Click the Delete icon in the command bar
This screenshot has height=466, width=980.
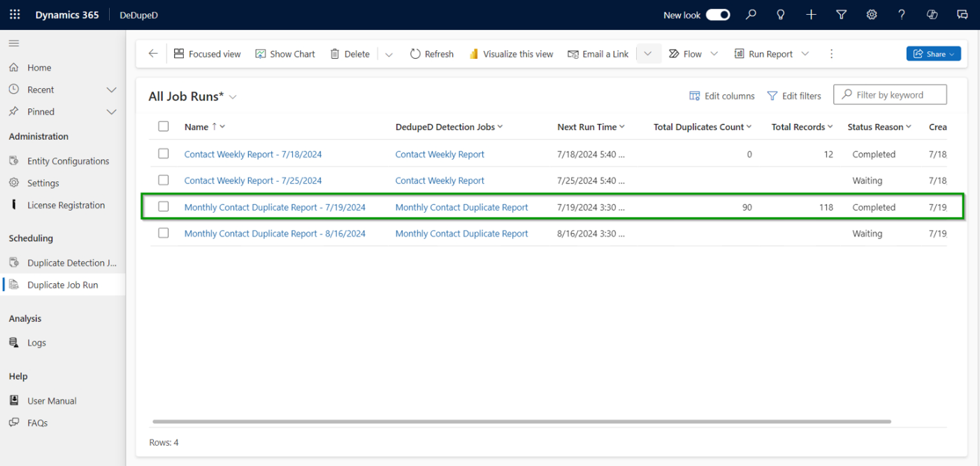349,53
